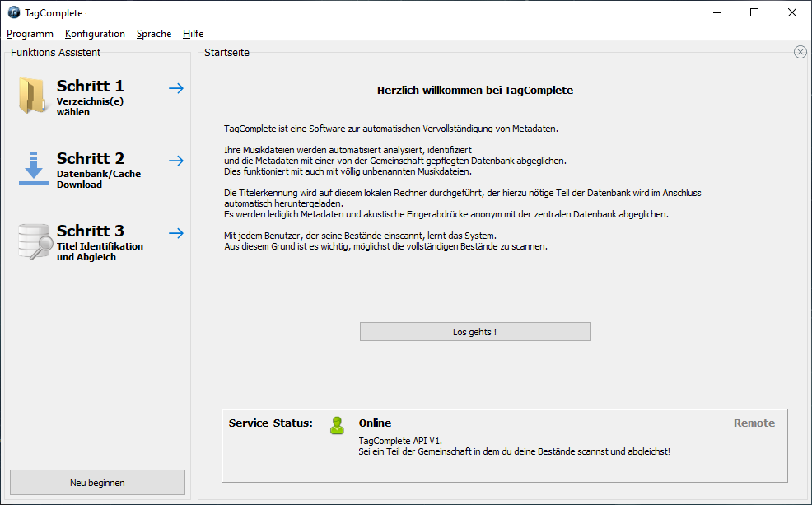812x505 pixels.
Task: Open the Konfiguration menu
Action: [x=95, y=34]
